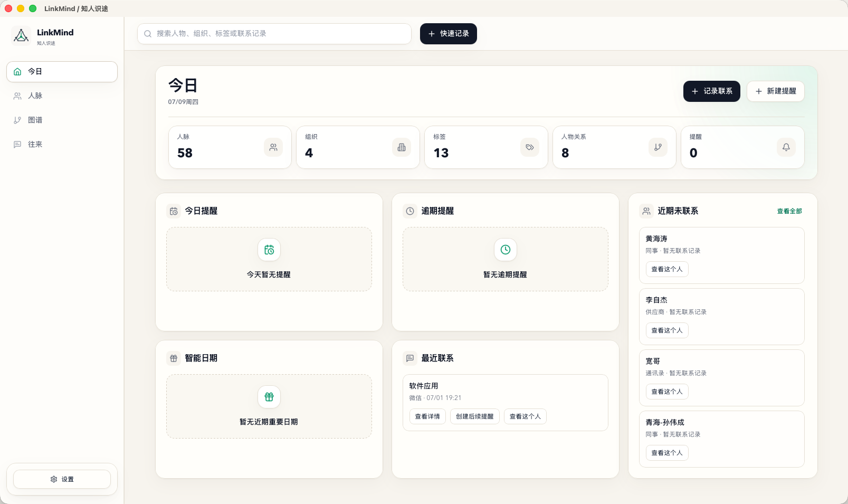The width and height of the screenshot is (848, 504).
Task: Click the name 李自杰
Action: [x=656, y=300]
